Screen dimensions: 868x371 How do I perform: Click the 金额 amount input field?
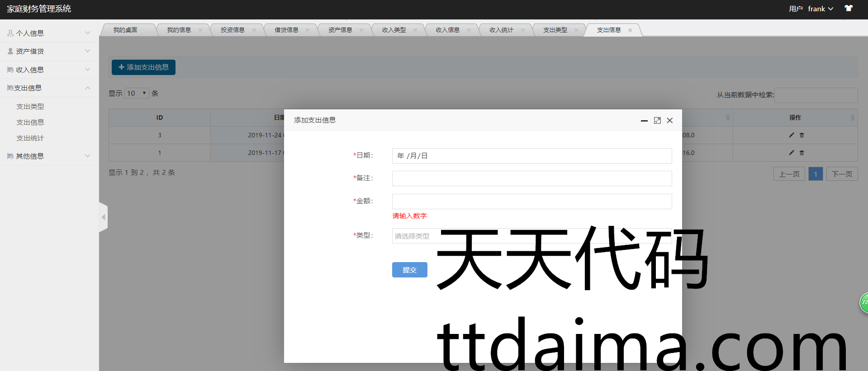531,202
